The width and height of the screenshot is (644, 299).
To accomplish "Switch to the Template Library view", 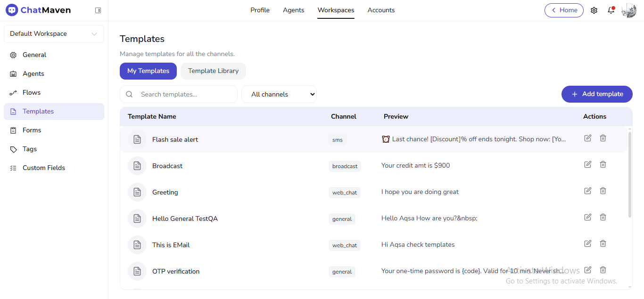I will tap(213, 71).
